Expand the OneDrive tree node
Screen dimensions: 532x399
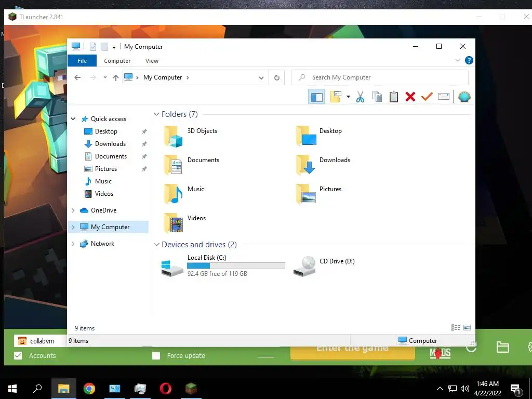[73, 210]
